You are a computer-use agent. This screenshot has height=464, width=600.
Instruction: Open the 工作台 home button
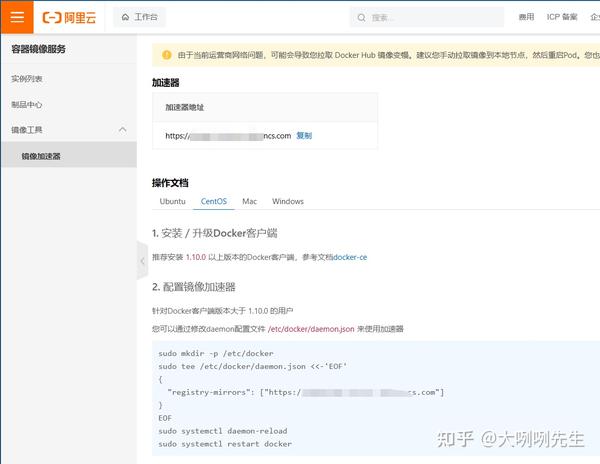[x=139, y=17]
